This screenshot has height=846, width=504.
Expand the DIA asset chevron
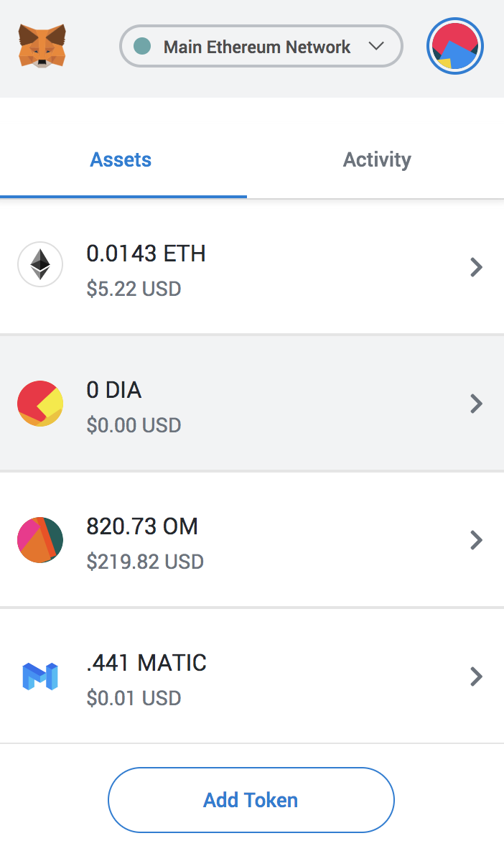tap(476, 404)
